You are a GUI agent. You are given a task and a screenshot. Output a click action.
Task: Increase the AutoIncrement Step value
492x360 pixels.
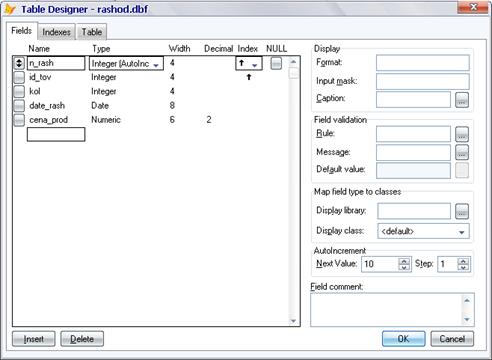click(x=463, y=261)
